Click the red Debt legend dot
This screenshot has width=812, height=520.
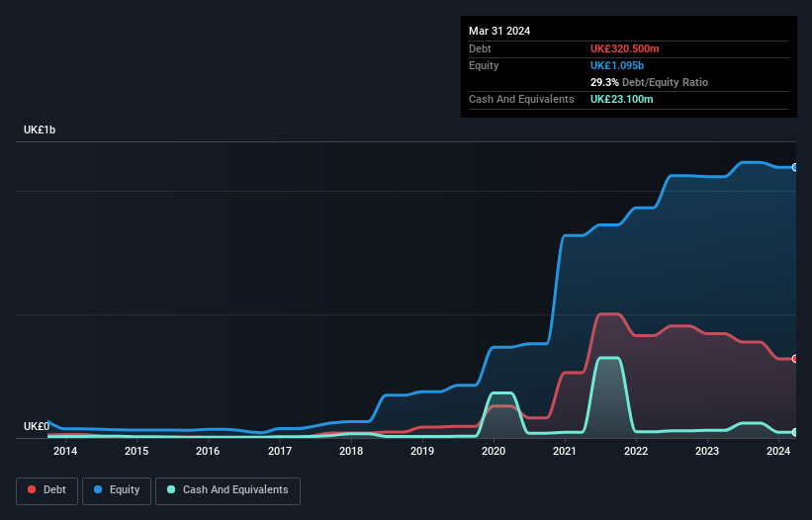pos(32,489)
